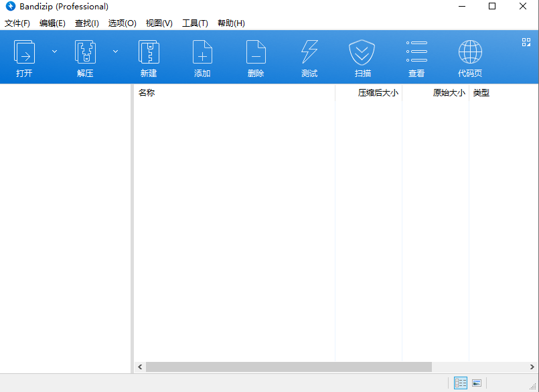This screenshot has height=392, width=539.
Task: Choose the 代码页 (Code page) globe icon
Action: pos(470,52)
